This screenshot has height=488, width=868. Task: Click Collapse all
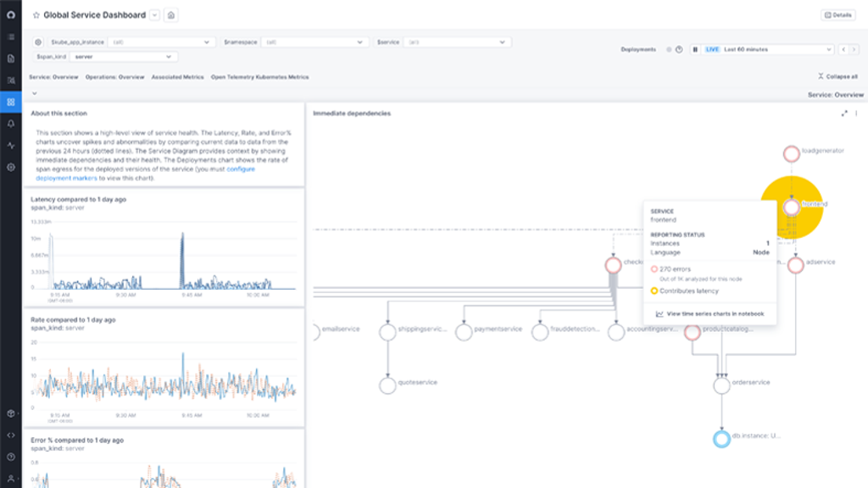(838, 76)
